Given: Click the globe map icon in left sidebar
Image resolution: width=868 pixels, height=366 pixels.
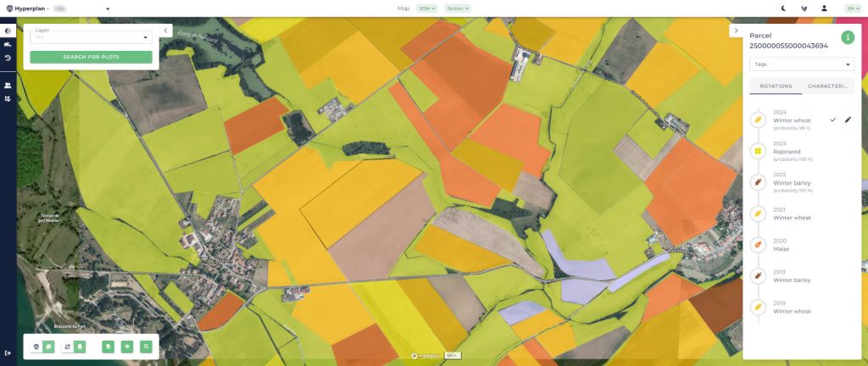Looking at the screenshot, I should click(8, 31).
